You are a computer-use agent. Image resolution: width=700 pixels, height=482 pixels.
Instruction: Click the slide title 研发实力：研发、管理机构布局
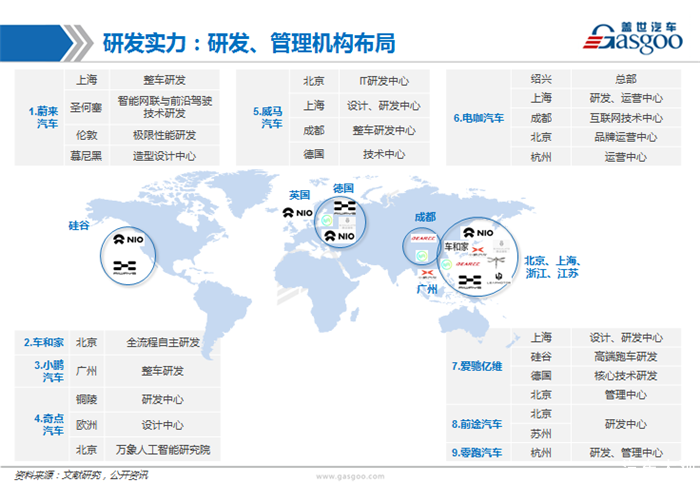click(249, 43)
